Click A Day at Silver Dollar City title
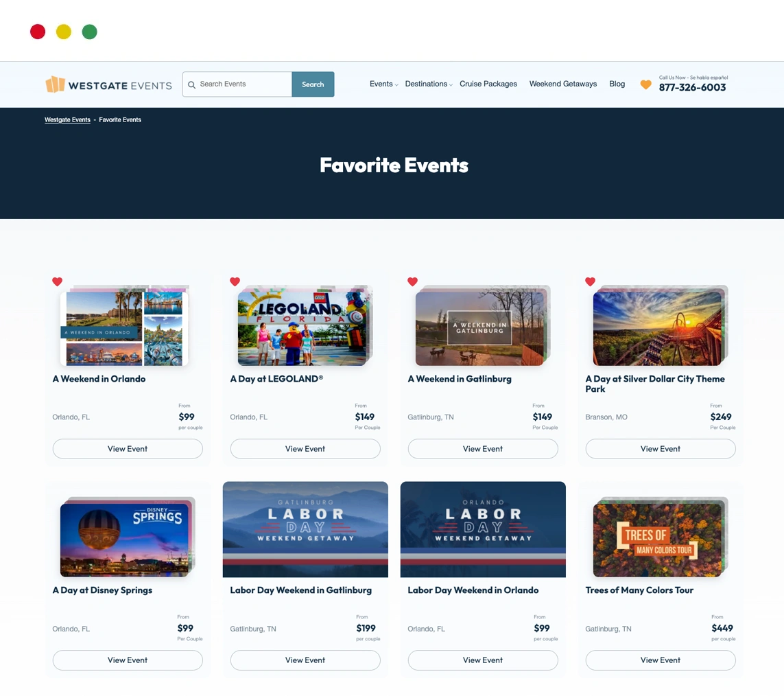Image resolution: width=784 pixels, height=696 pixels. point(655,384)
